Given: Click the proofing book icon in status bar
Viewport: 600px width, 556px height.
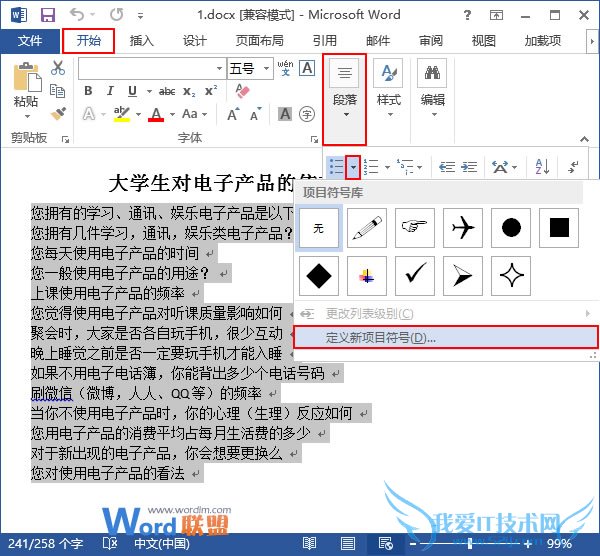Looking at the screenshot, I should tap(110, 543).
